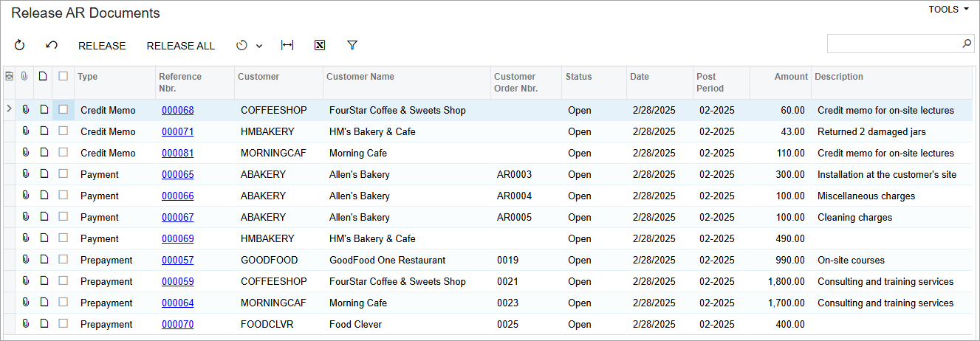Image resolution: width=980 pixels, height=341 pixels.
Task: Open attachment paperclip for document 000068
Action: pyautogui.click(x=25, y=110)
